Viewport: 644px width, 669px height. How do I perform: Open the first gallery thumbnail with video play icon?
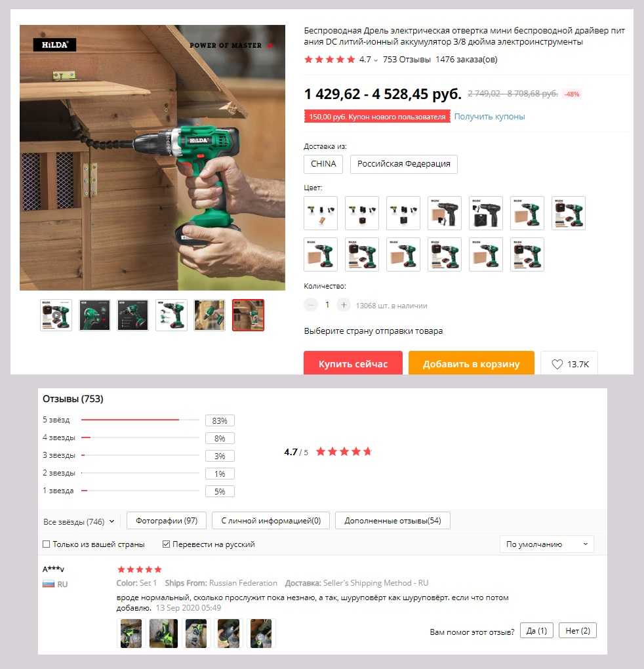(x=56, y=315)
